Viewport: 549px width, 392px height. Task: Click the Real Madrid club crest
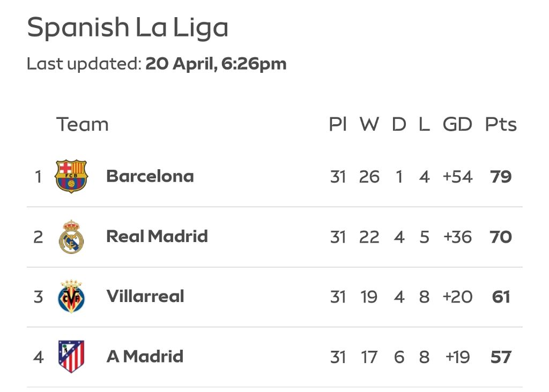[71, 237]
